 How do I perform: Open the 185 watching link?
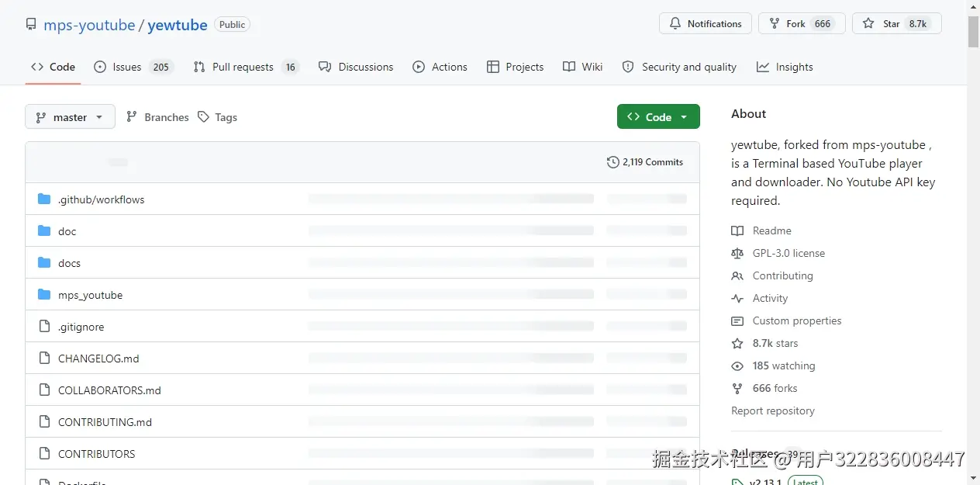pyautogui.click(x=784, y=365)
